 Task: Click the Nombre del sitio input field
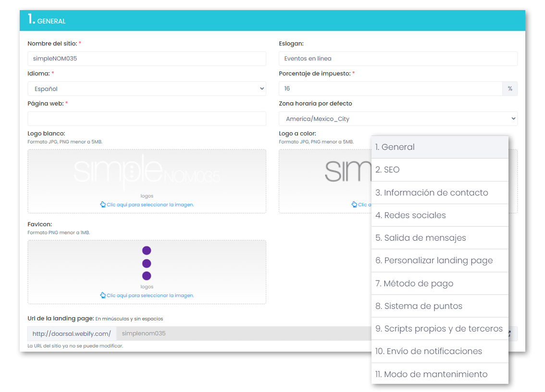click(147, 59)
